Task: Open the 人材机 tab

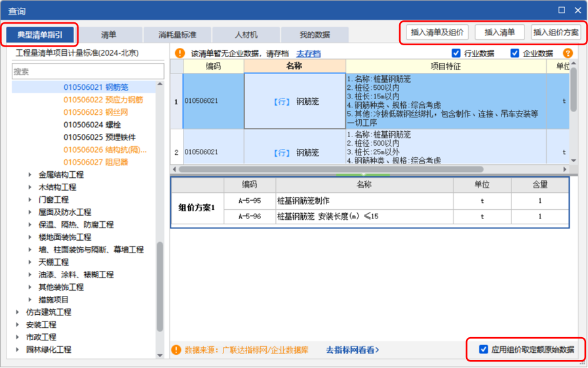Action: (x=246, y=35)
